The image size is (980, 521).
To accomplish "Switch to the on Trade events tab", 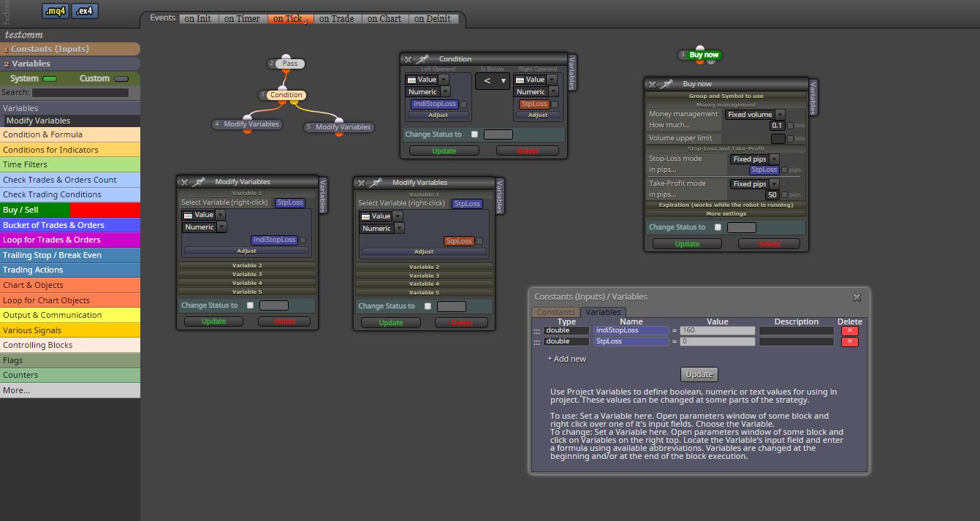I will [x=336, y=19].
